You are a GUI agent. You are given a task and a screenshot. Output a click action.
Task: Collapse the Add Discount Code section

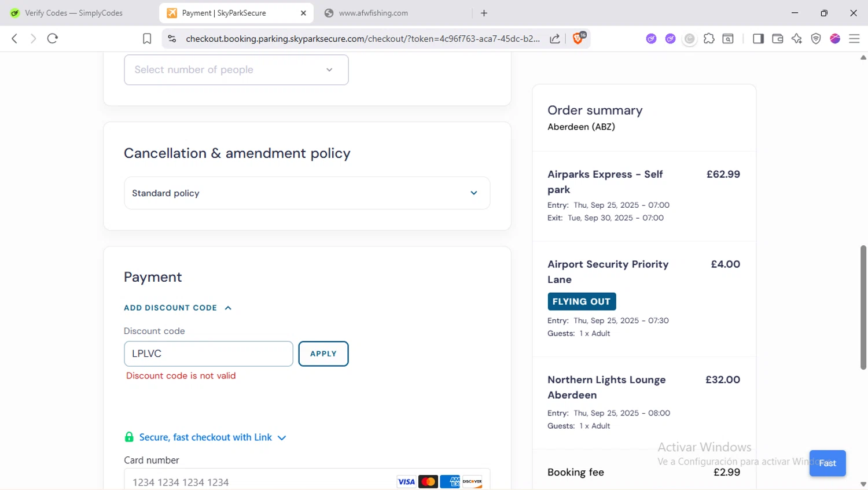178,308
